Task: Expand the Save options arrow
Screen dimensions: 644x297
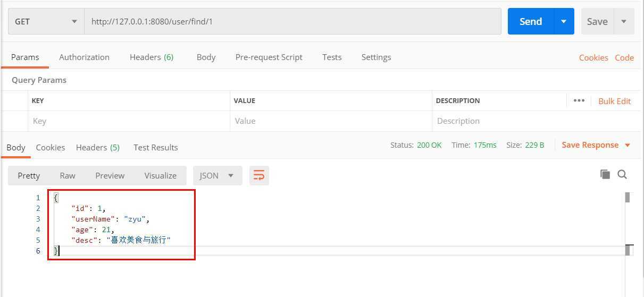Action: [624, 22]
